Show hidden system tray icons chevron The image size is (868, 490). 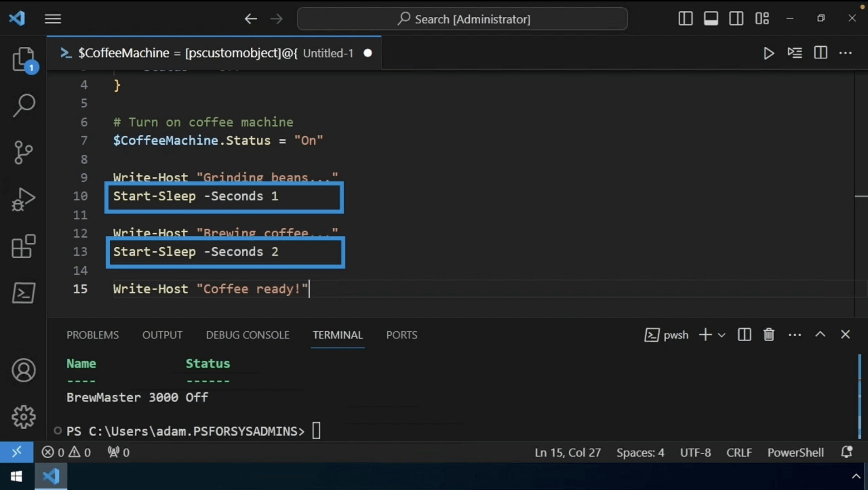click(x=856, y=476)
